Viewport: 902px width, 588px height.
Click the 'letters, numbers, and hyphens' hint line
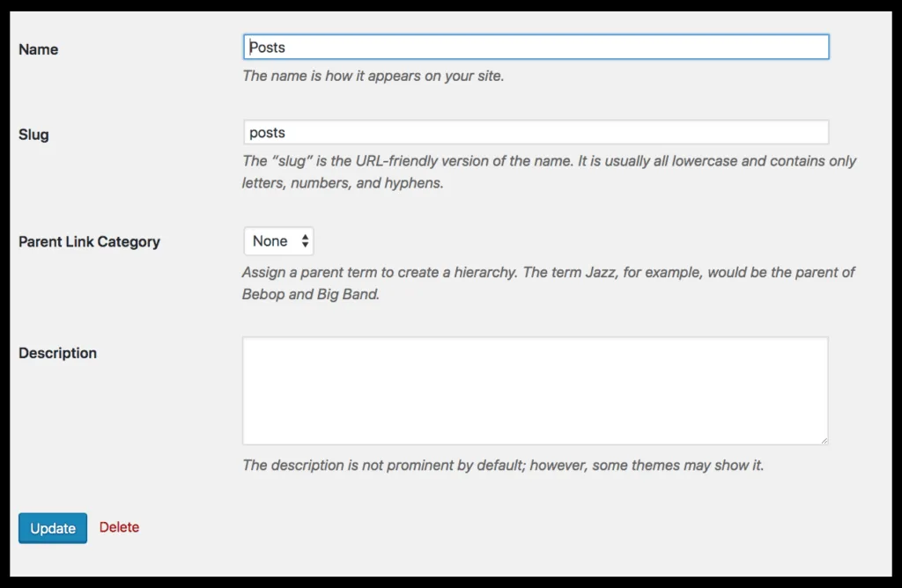pos(343,183)
